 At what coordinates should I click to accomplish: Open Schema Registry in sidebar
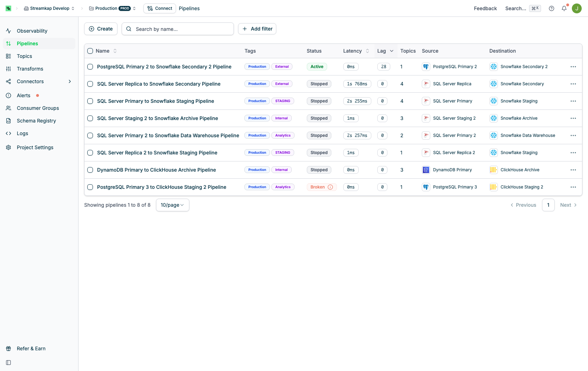[39, 121]
